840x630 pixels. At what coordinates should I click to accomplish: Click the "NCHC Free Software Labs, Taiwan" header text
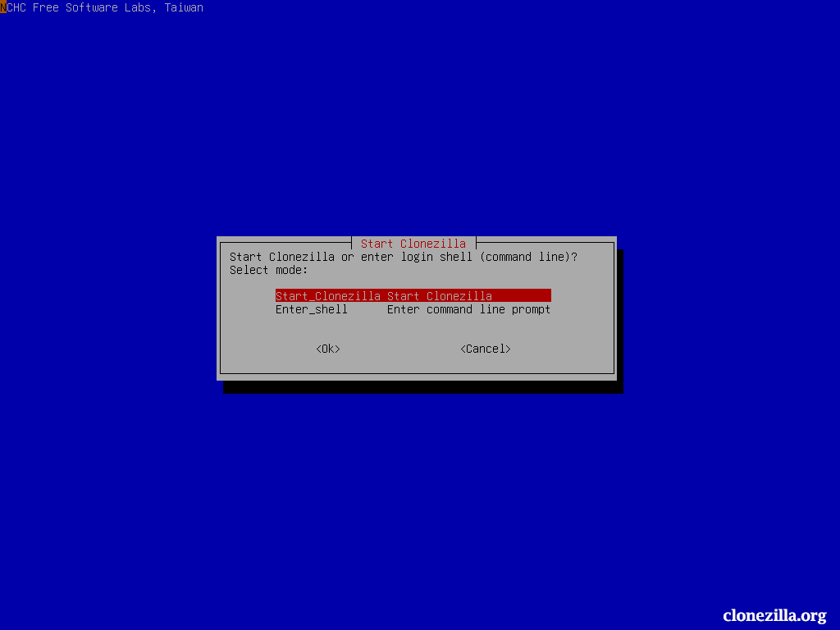coord(102,7)
